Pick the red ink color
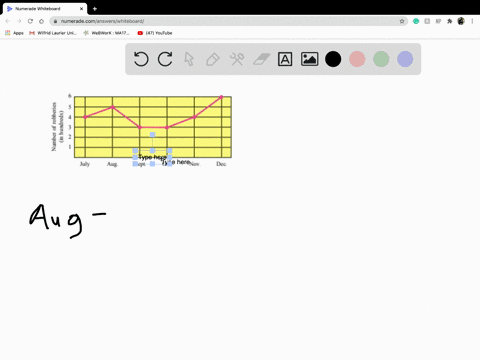This screenshot has width=480, height=360. click(x=357, y=59)
